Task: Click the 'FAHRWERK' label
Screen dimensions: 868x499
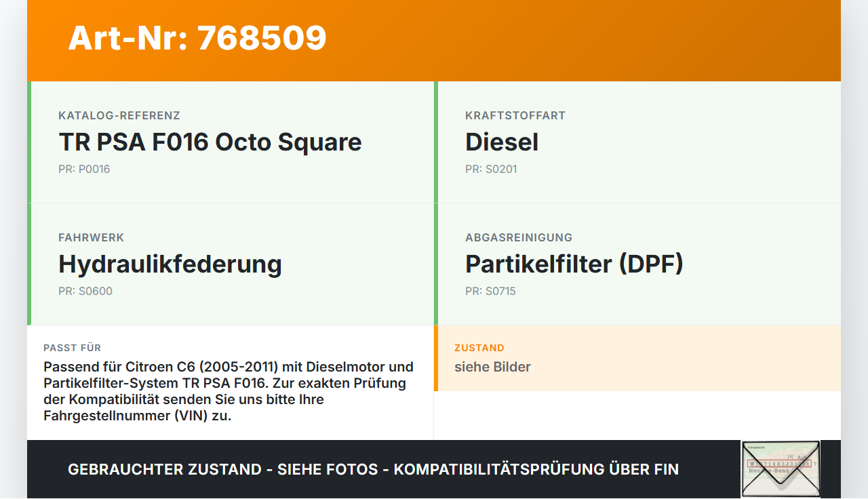Action: coord(92,238)
